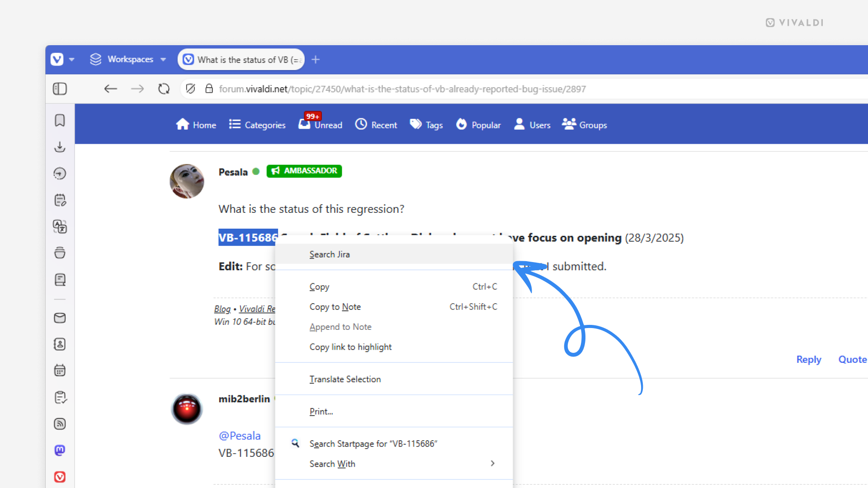Image resolution: width=868 pixels, height=488 pixels.
Task: Open Mail panel
Action: point(60,318)
